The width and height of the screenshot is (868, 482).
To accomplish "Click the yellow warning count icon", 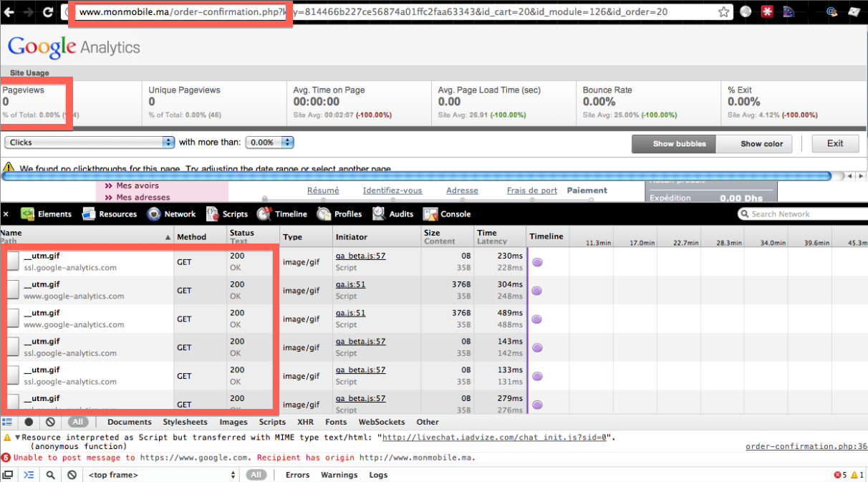I will 853,475.
